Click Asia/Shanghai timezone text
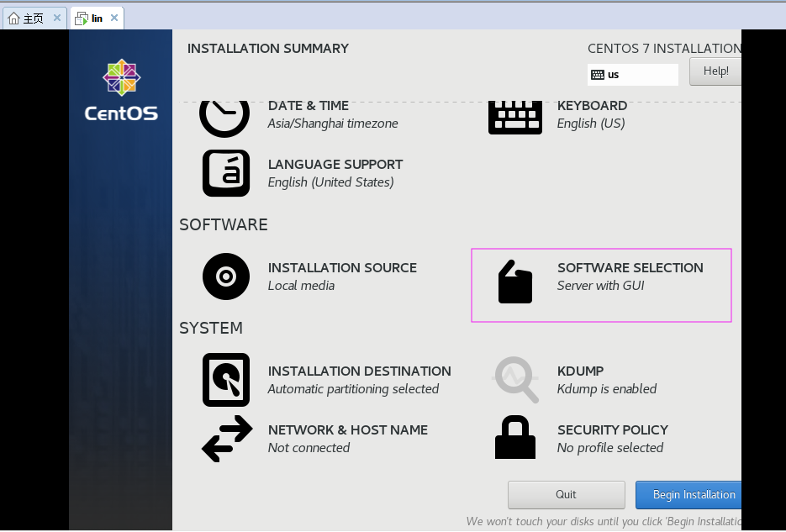 333,124
